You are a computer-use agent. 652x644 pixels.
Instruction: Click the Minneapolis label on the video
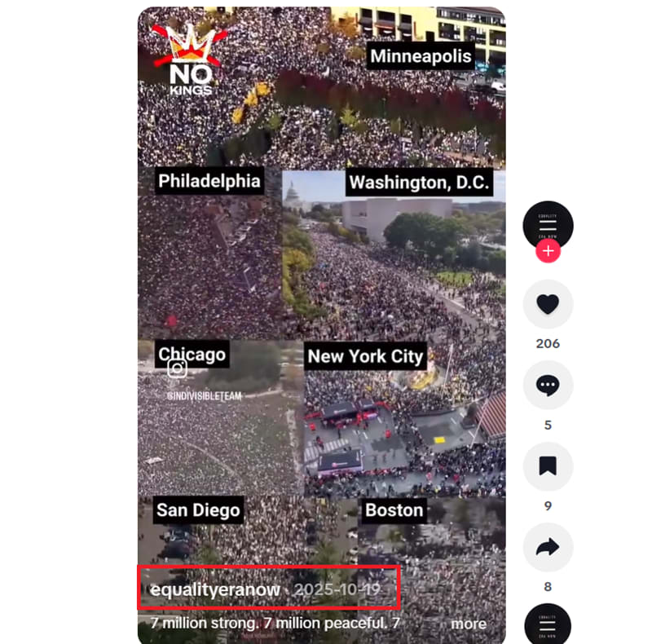421,55
